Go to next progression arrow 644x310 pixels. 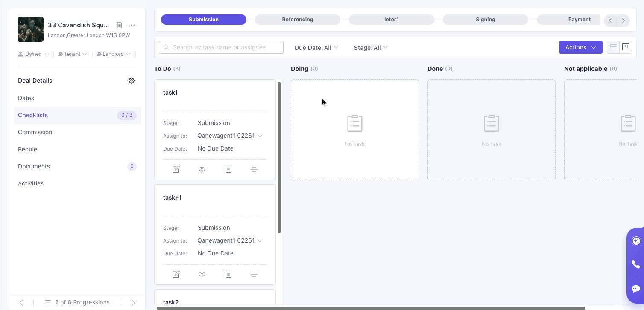(133, 302)
